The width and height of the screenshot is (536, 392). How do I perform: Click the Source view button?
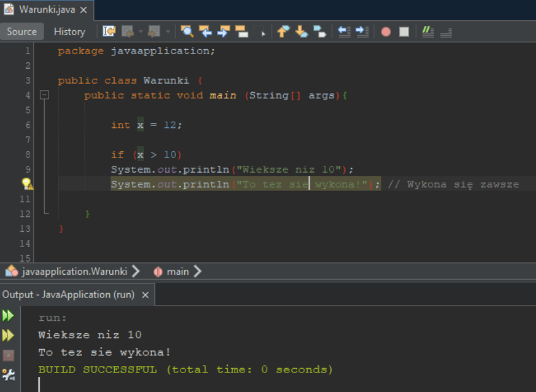click(22, 32)
